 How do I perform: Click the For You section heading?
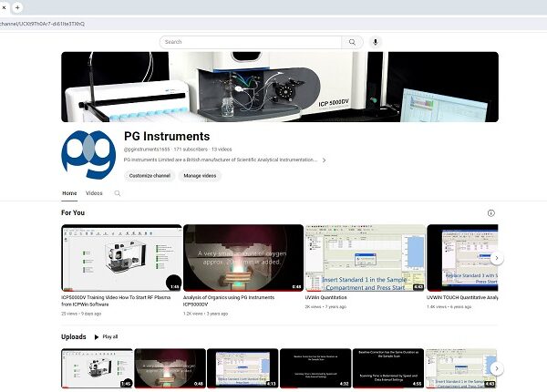click(x=73, y=212)
